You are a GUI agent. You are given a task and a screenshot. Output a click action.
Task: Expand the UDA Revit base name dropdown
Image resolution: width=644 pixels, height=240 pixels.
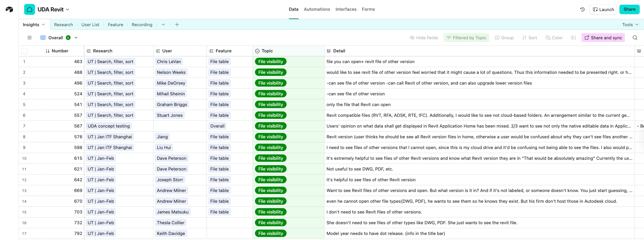(x=68, y=9)
